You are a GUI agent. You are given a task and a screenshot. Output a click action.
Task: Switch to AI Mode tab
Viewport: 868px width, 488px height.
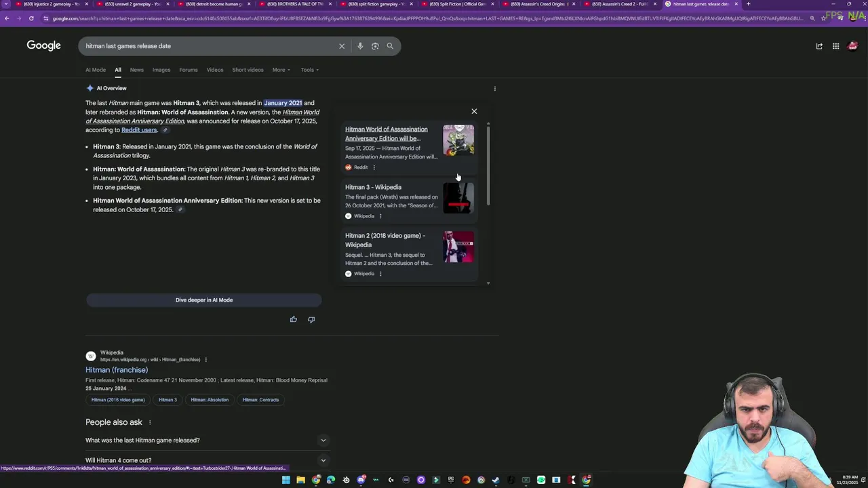(x=96, y=70)
